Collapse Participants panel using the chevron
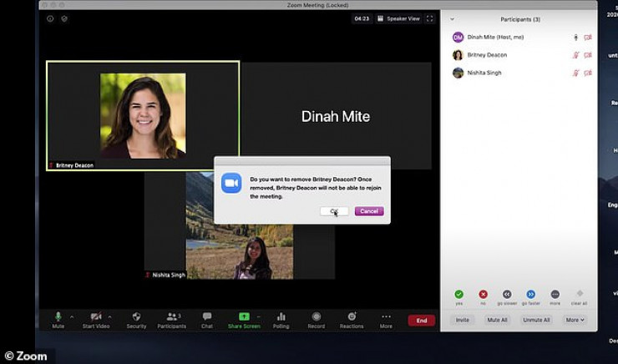 (x=452, y=18)
